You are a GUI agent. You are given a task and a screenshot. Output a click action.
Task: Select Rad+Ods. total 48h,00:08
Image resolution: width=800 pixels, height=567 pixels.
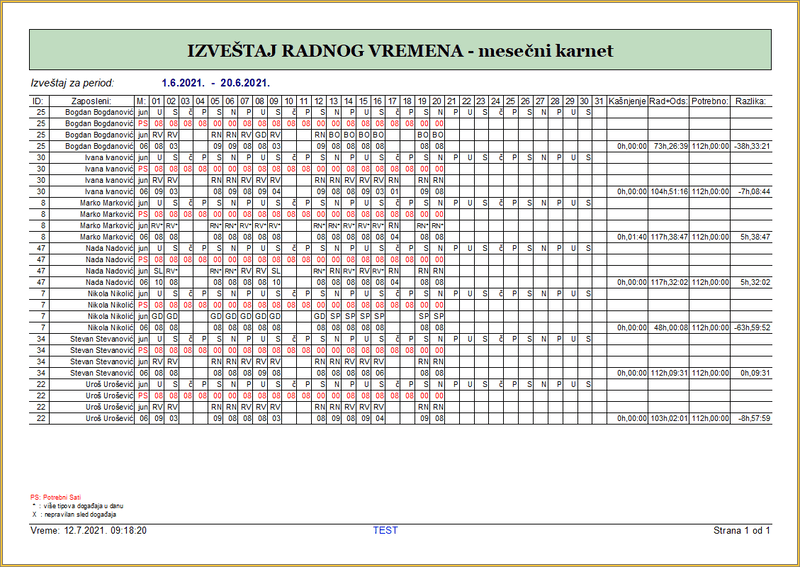pyautogui.click(x=668, y=327)
